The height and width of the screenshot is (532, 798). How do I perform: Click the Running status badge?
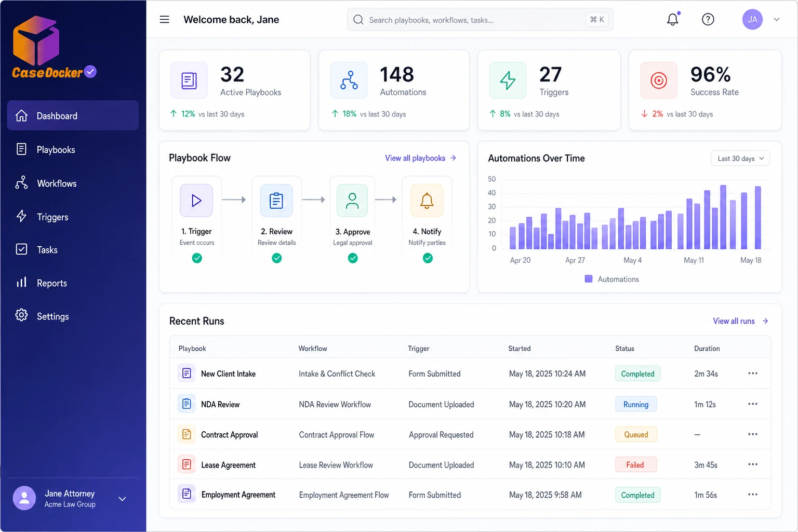(x=636, y=404)
